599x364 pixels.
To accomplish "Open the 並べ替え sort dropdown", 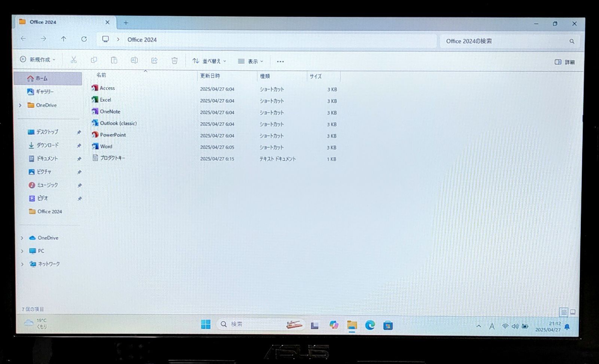I will [209, 61].
